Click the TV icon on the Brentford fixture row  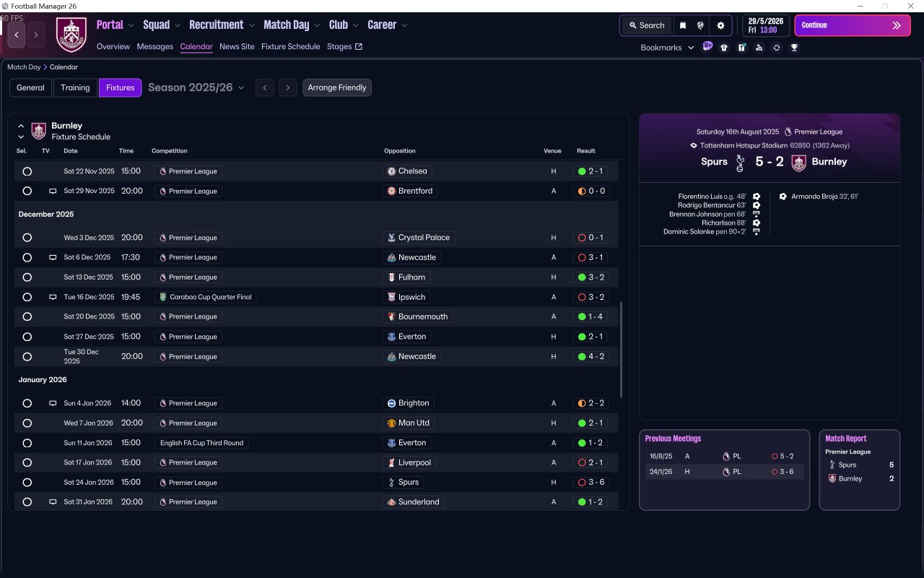(x=52, y=191)
